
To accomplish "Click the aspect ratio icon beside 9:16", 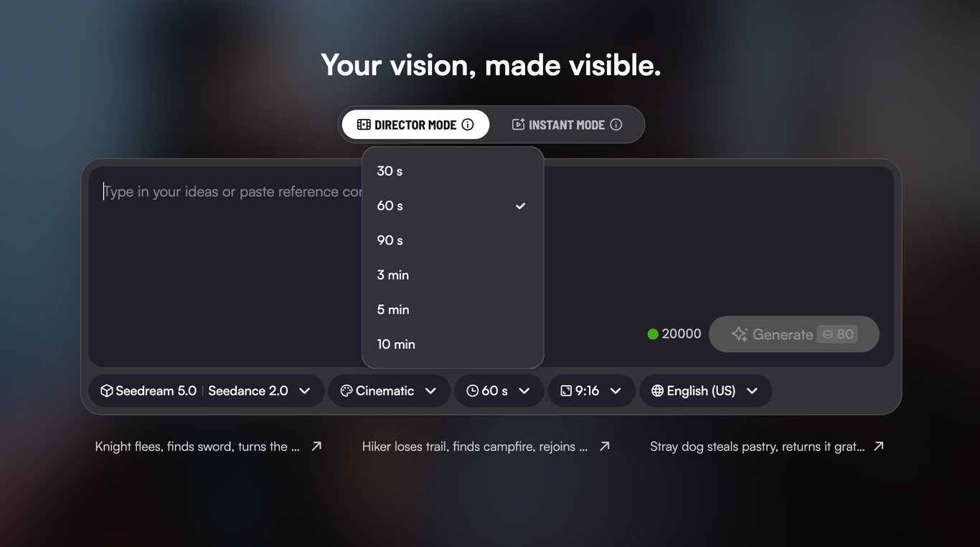I will tap(566, 391).
